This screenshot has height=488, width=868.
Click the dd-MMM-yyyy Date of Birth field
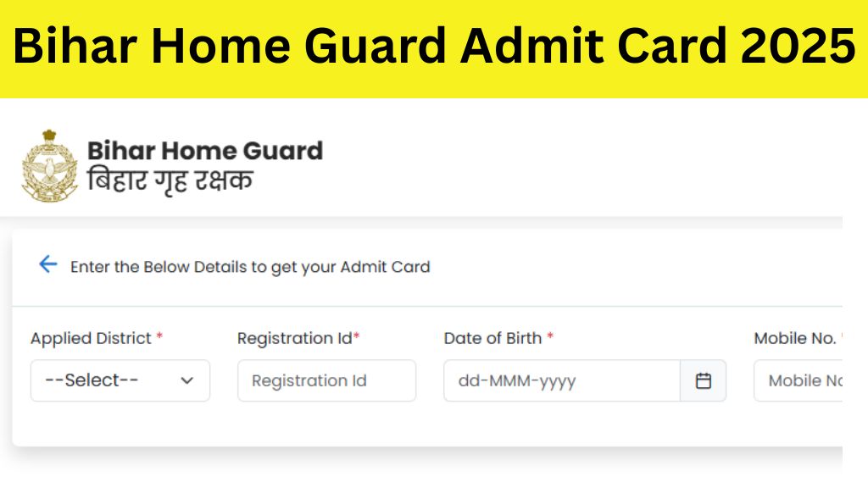point(559,380)
